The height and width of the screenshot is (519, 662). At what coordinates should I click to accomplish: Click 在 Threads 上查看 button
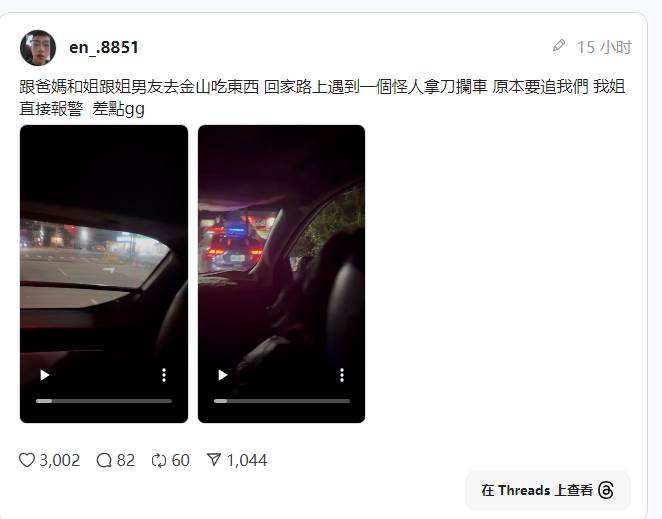pos(548,490)
